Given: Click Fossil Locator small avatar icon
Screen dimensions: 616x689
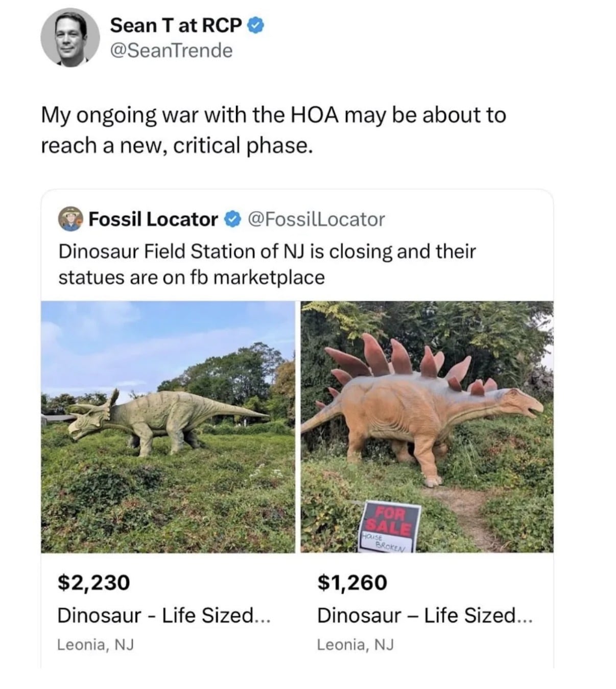Looking at the screenshot, I should click(70, 219).
